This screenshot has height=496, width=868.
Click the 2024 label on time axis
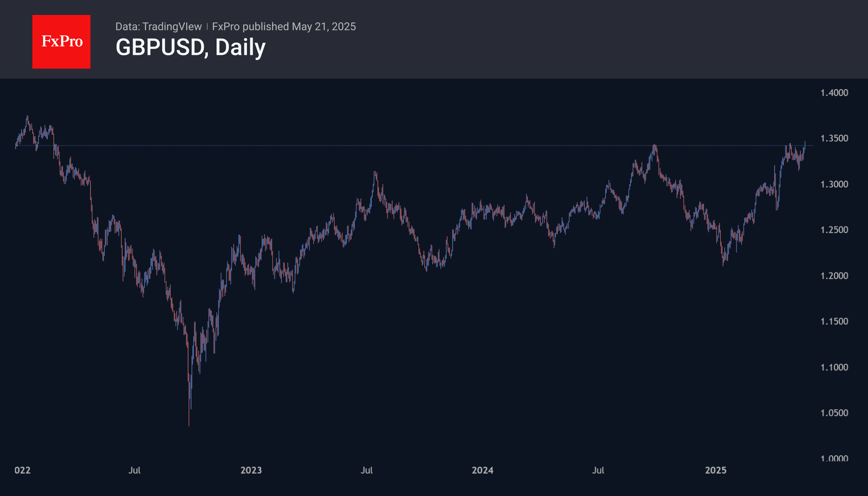(483, 470)
